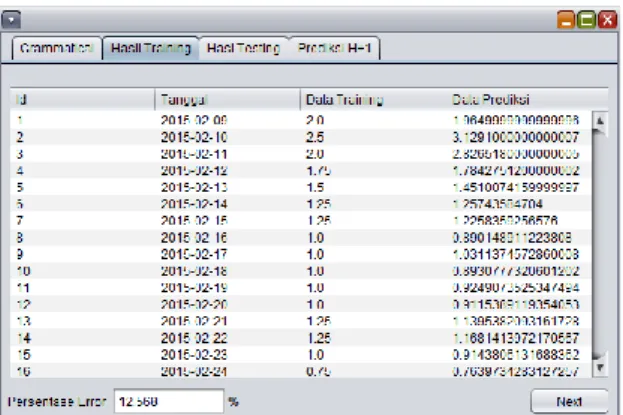Select date cell 2015-02-22

coord(194,338)
